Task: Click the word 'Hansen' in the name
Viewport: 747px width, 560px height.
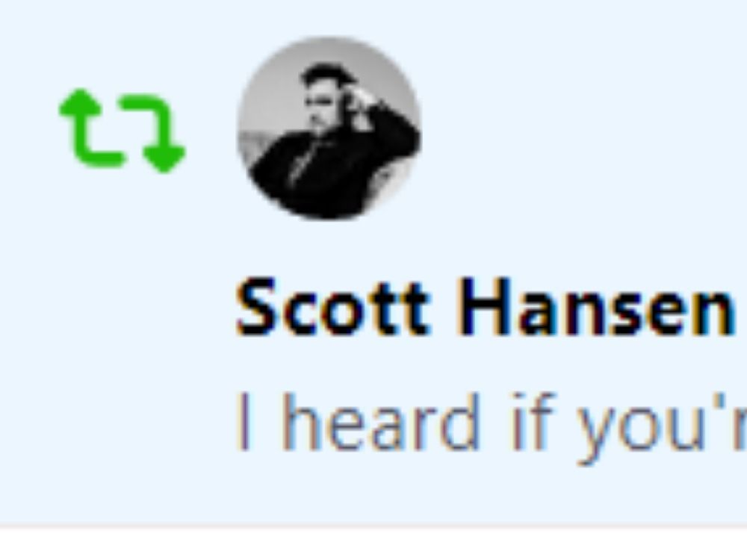Action: tap(595, 307)
